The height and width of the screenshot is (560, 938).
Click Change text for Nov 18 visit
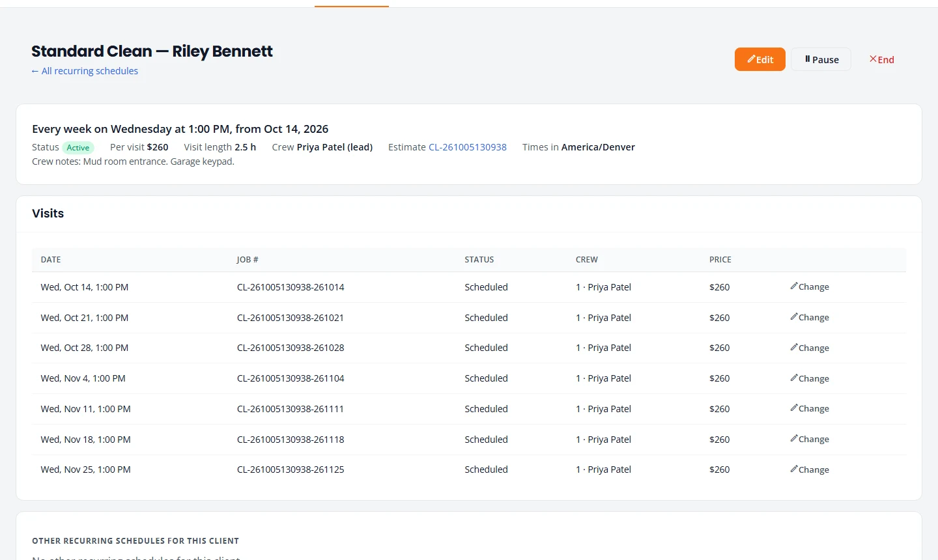coord(814,440)
